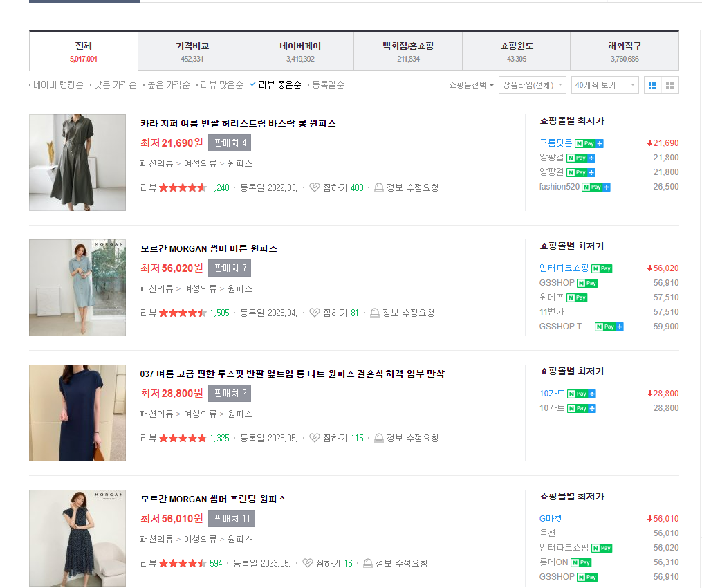
Task: Open the 40개씩 보기 dropdown
Action: pos(607,84)
